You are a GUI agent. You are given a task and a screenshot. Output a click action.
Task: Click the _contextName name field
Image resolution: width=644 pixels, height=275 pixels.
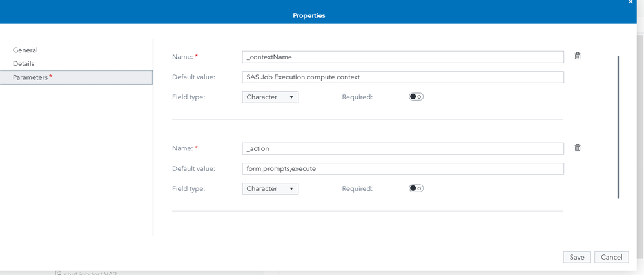tap(403, 57)
